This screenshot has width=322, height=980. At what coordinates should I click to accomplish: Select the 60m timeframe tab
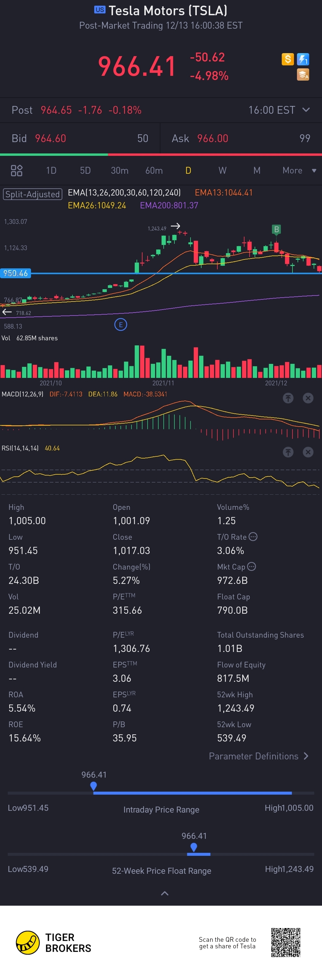154,170
